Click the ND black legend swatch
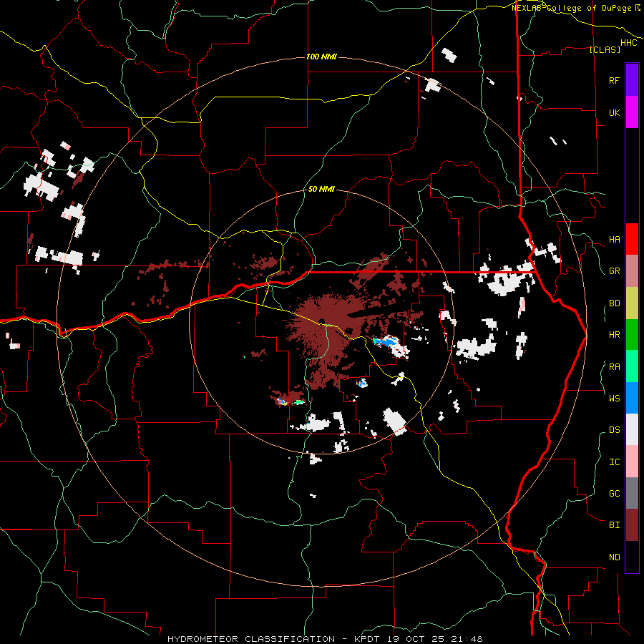Viewport: 644px width, 644px height. coord(632,557)
